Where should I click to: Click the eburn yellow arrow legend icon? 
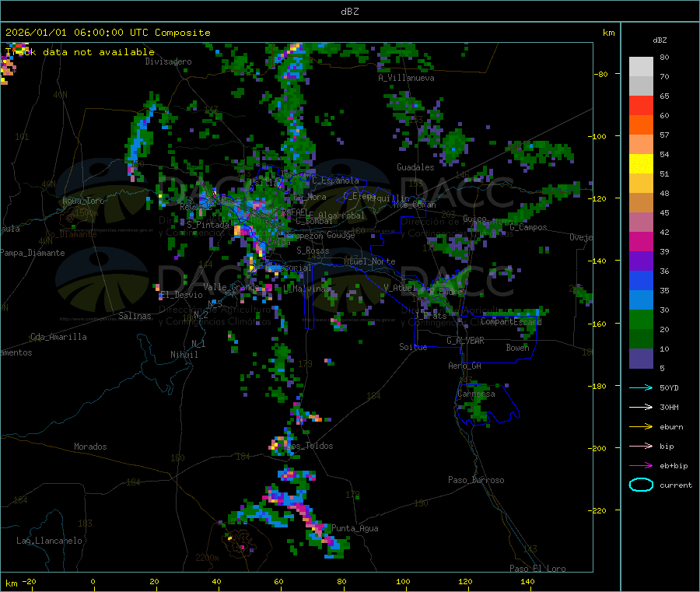641,426
